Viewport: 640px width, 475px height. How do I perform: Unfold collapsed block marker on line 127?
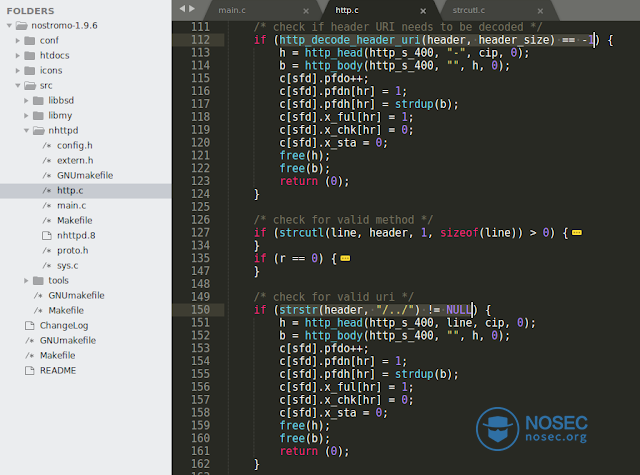point(577,233)
